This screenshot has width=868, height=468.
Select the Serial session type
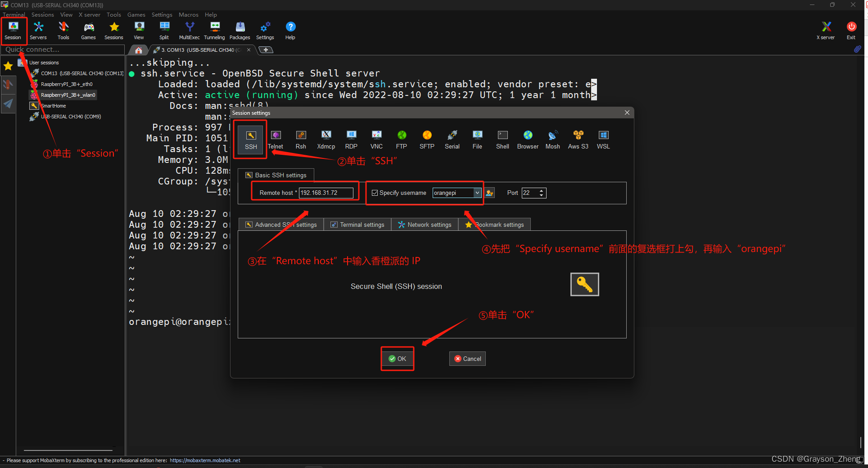[452, 139]
